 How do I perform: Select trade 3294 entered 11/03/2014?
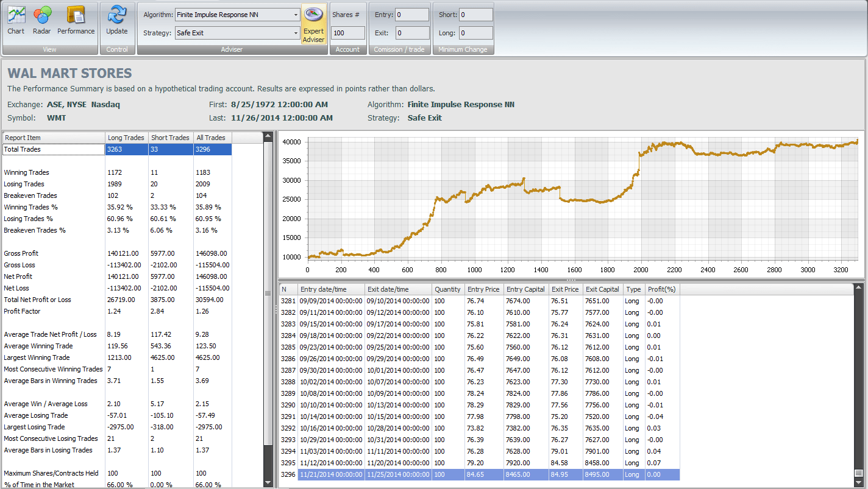[x=479, y=451]
